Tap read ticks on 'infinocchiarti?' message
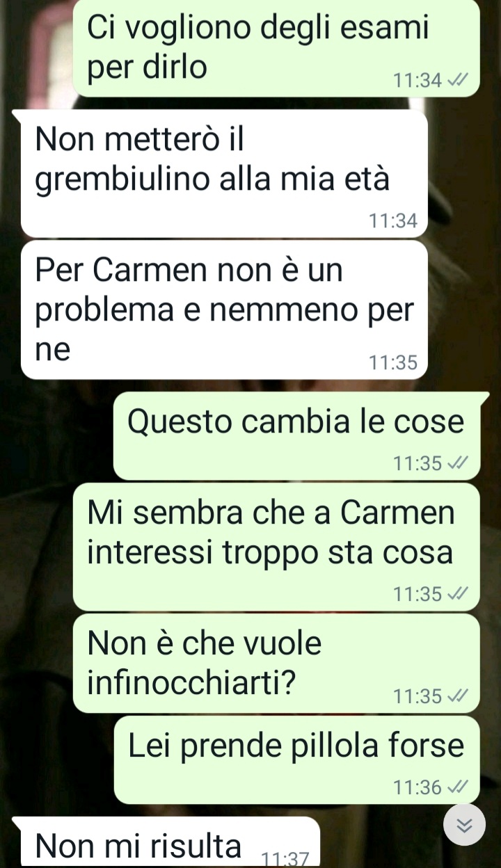This screenshot has width=501, height=868. (458, 696)
